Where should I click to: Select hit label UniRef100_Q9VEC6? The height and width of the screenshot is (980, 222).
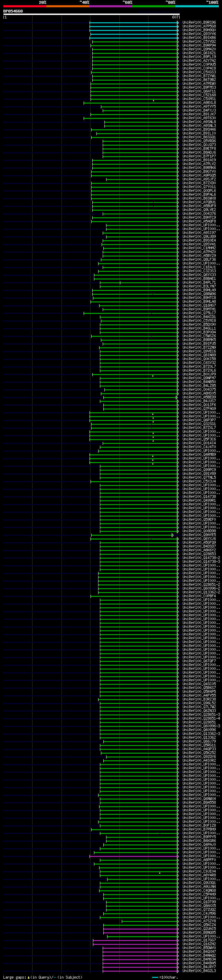199,351
